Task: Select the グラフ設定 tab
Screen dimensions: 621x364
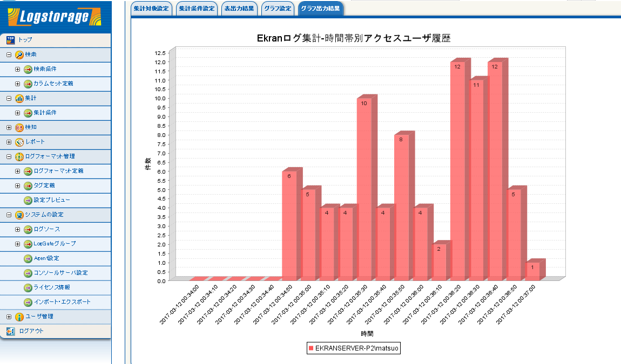Action: tap(278, 9)
